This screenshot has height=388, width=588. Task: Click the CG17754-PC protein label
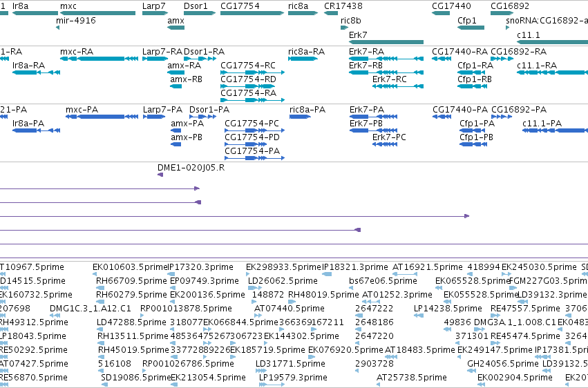[x=252, y=123]
